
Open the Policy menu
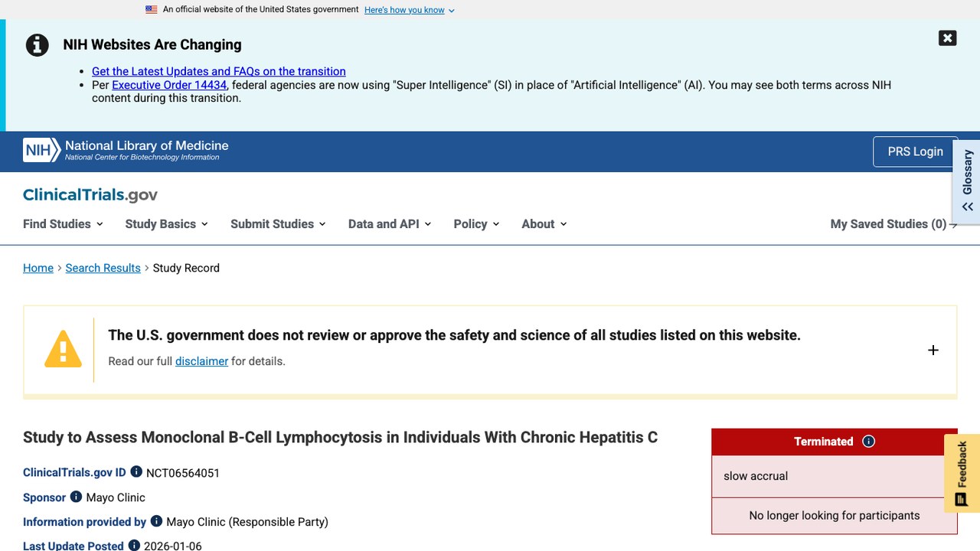[x=476, y=223]
